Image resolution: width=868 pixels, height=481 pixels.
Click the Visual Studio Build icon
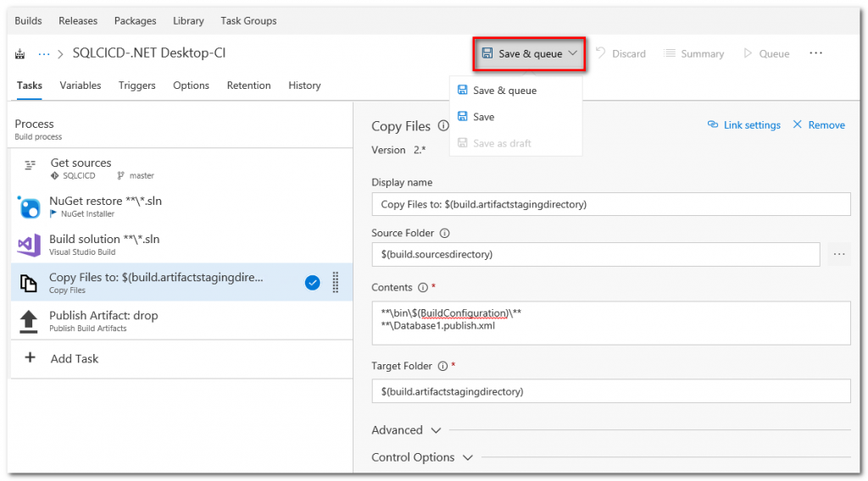click(29, 245)
